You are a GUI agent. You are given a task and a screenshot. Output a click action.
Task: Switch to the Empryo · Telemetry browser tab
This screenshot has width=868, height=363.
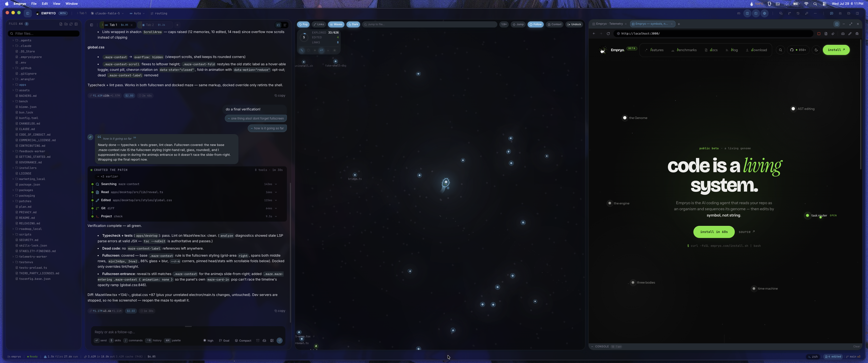pyautogui.click(x=609, y=24)
